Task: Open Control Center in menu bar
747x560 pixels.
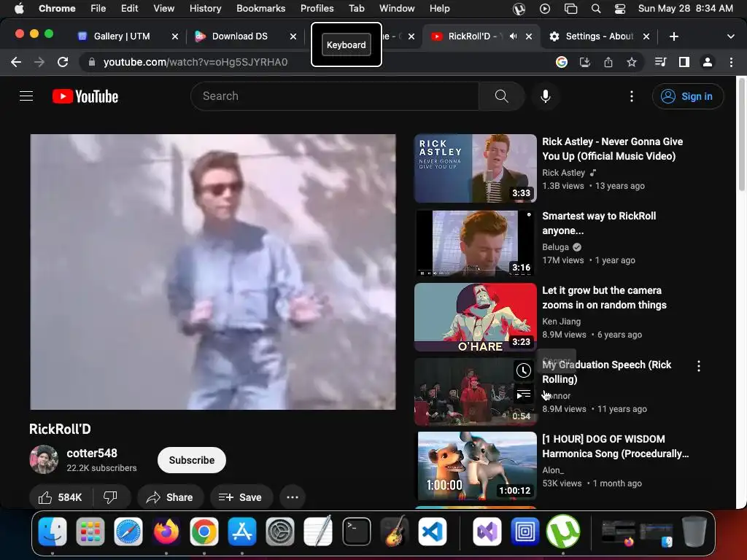Action: pos(619,8)
